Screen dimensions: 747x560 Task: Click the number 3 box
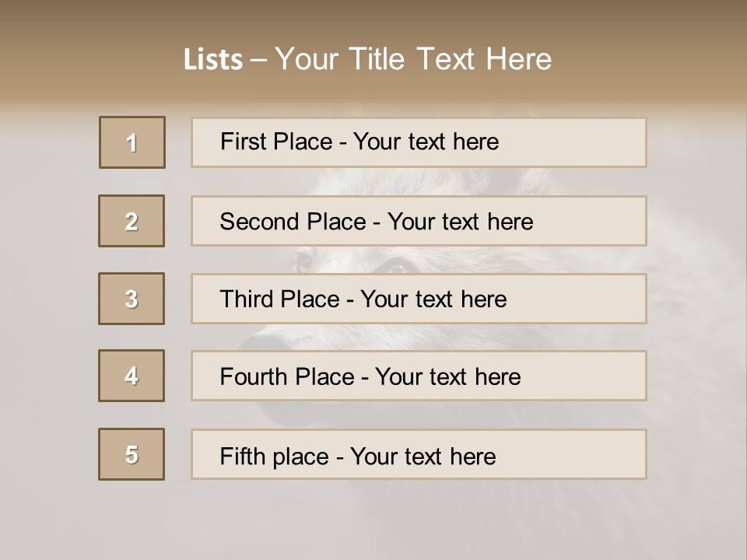(x=132, y=299)
